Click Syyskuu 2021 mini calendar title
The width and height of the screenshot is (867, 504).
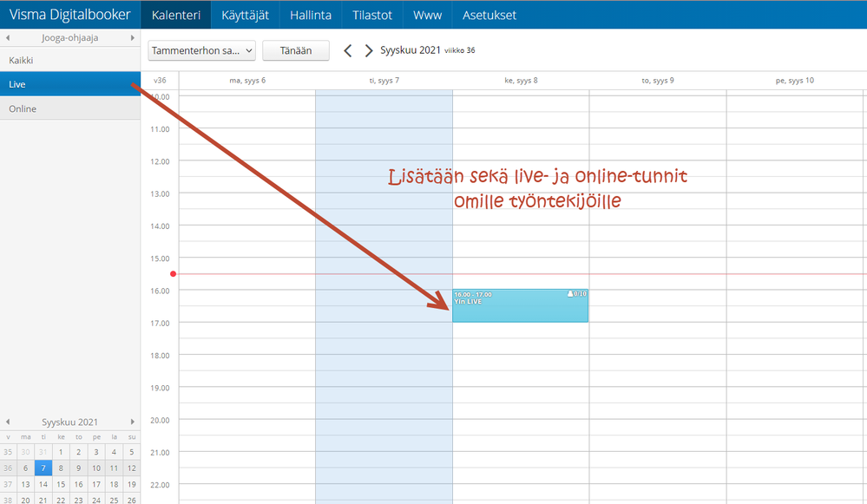69,422
